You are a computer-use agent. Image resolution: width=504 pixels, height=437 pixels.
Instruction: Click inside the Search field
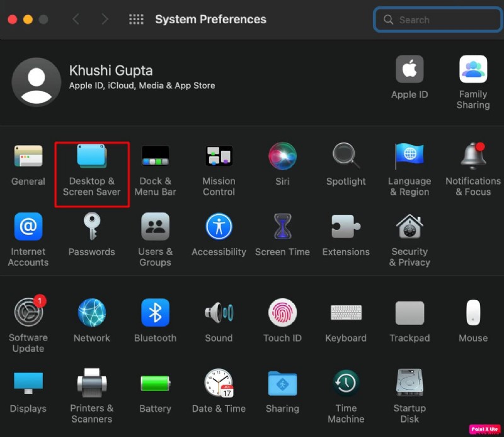(x=438, y=20)
